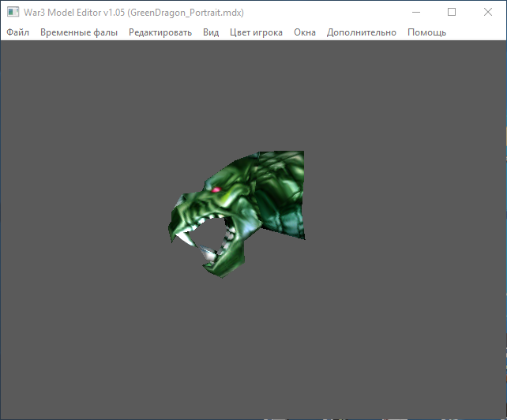
Task: Open the Вид menu
Action: [211, 32]
